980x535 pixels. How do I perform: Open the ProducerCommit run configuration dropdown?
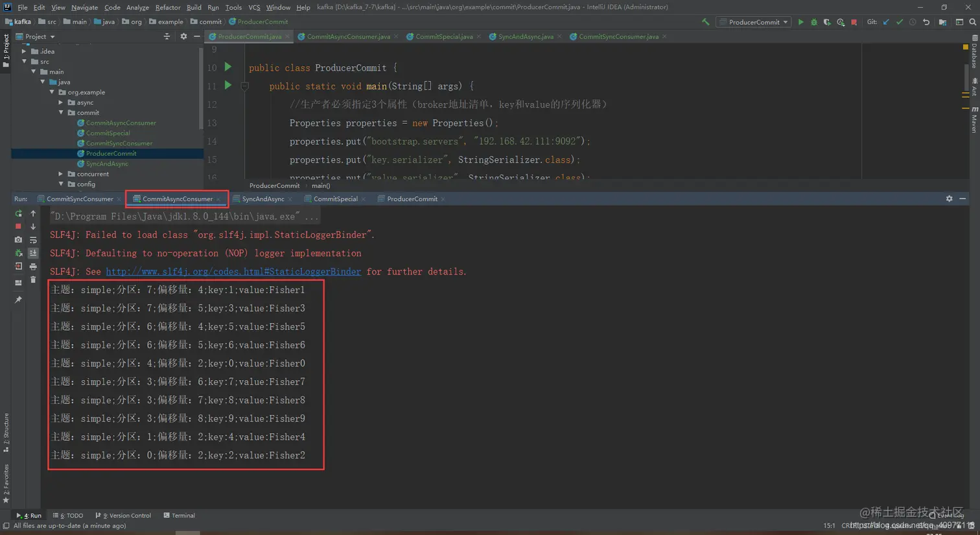[754, 22]
